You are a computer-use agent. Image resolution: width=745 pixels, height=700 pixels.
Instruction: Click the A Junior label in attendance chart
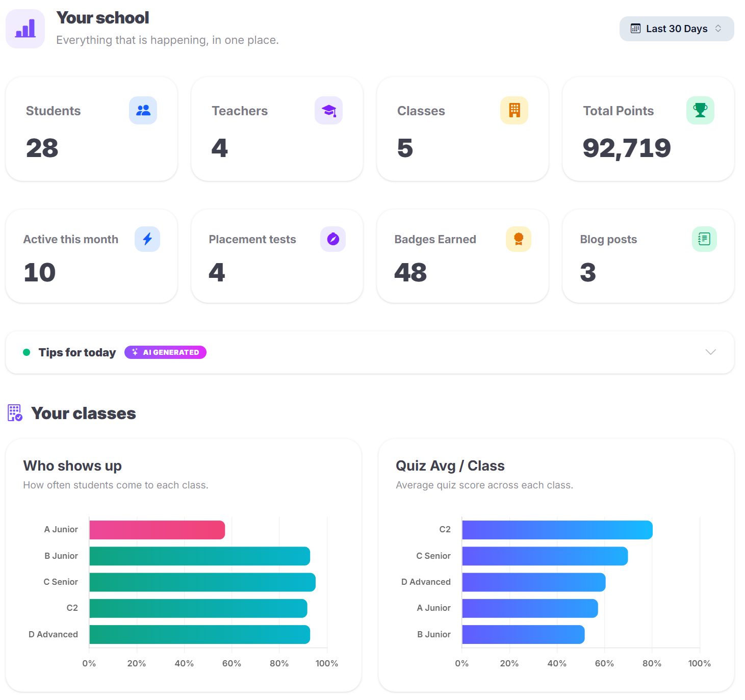tap(61, 529)
